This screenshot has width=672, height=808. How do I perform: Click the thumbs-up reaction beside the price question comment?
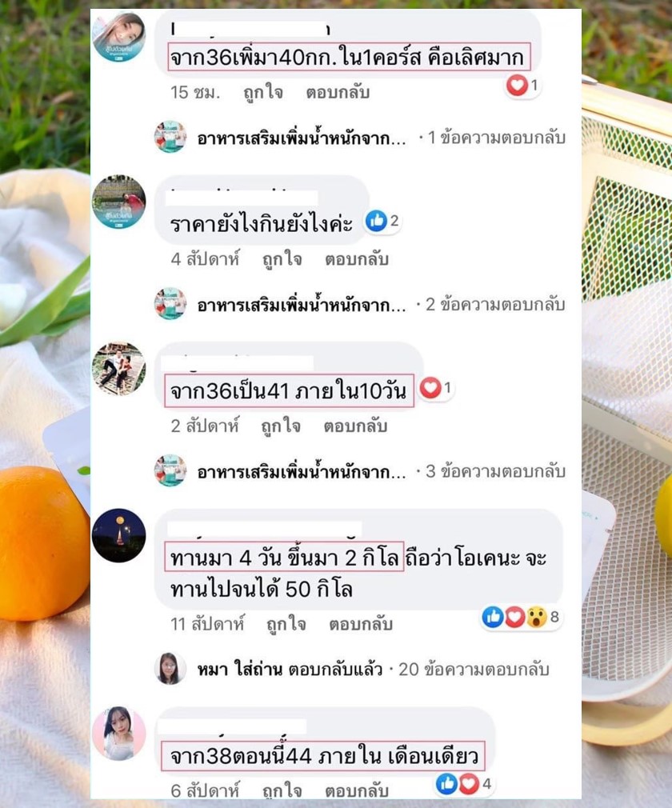376,221
